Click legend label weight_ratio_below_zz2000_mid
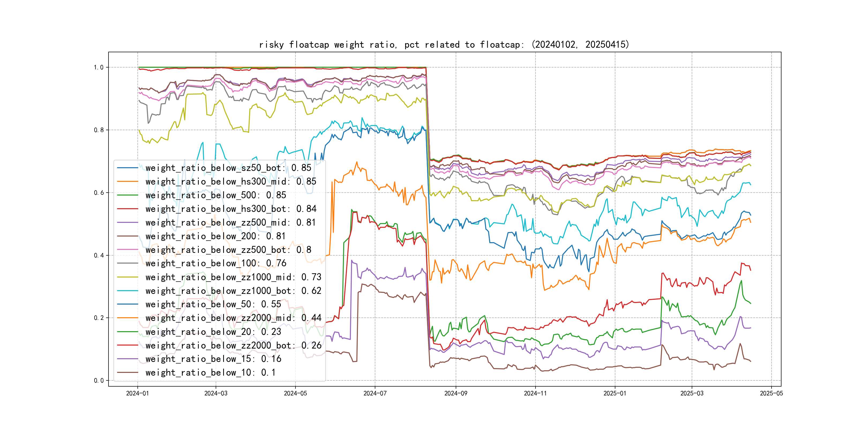This screenshot has height=434, width=868. pos(233,318)
